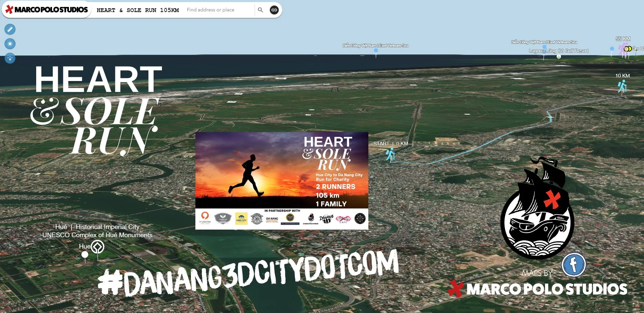
Task: Open the Daylight sun tool
Action: [x=10, y=44]
